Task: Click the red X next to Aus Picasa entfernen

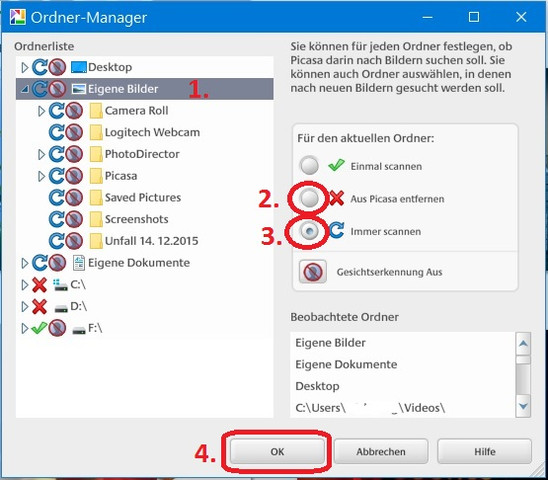Action: point(337,198)
